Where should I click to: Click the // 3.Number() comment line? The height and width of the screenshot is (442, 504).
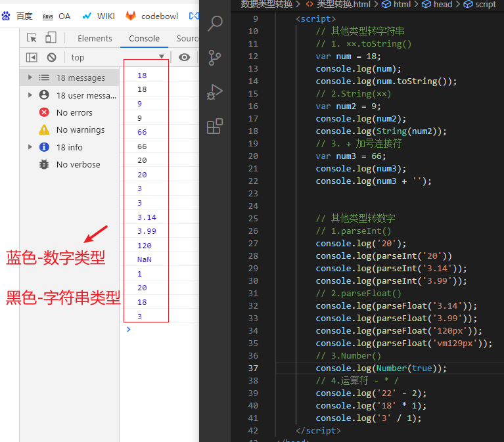(x=348, y=355)
